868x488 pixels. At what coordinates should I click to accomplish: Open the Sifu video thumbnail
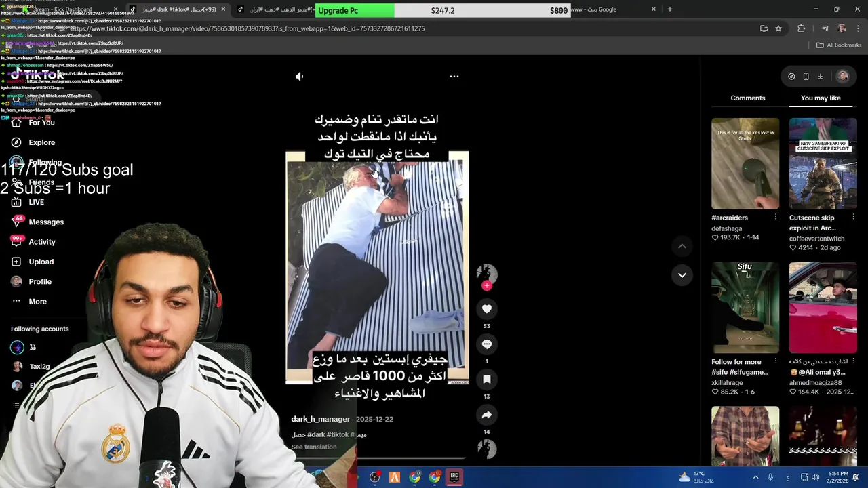tap(745, 308)
